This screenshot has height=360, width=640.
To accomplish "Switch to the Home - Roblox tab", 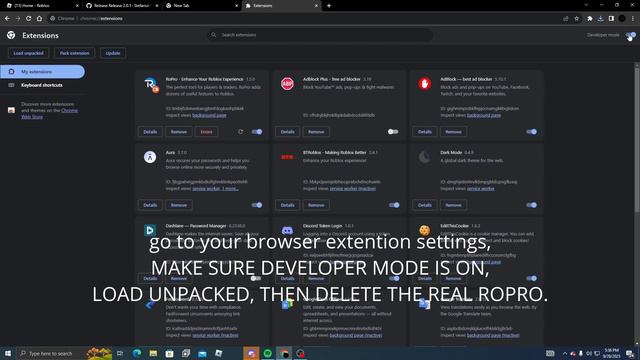I will [x=41, y=6].
